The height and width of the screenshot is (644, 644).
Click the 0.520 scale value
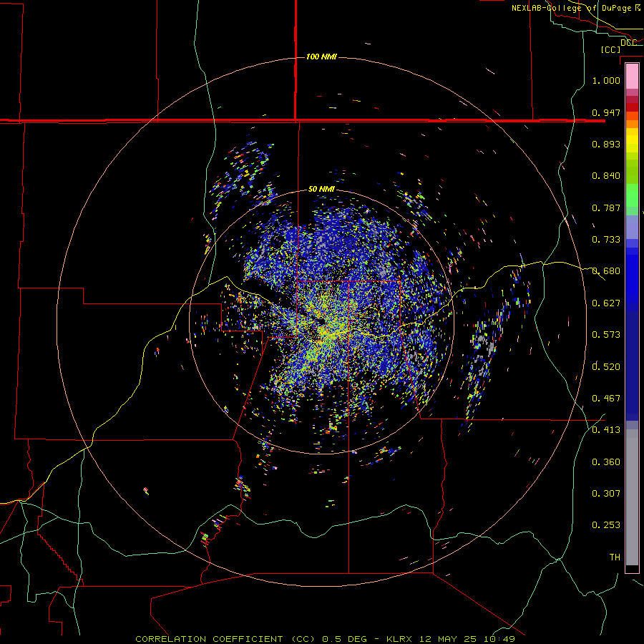coord(606,366)
